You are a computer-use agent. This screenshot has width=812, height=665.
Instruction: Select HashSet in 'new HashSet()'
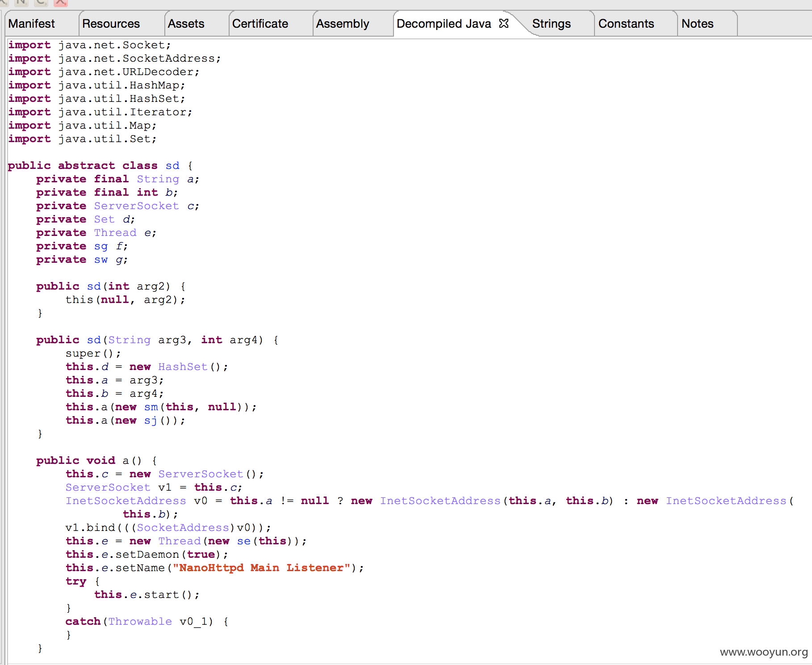[183, 367]
